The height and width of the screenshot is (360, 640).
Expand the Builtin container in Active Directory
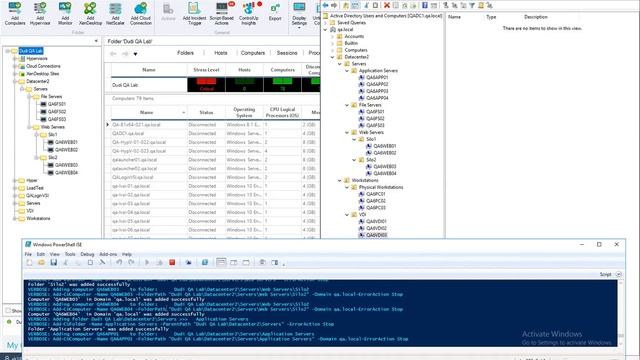[332, 43]
